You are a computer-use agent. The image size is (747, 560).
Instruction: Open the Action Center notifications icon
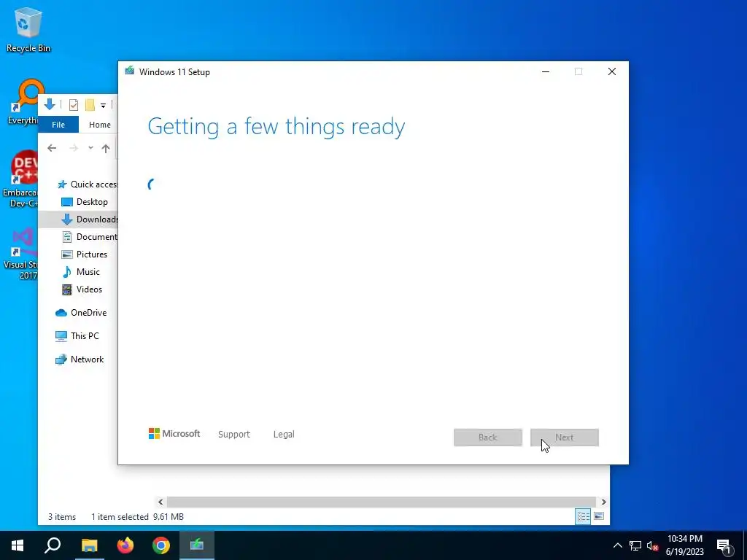(x=724, y=545)
